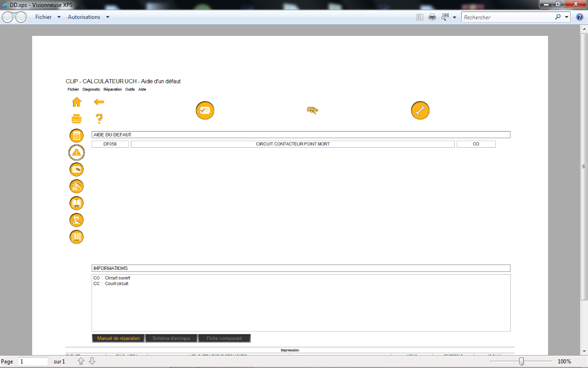Click the Manuel de réparation button
This screenshot has height=368, width=588.
[x=119, y=339]
